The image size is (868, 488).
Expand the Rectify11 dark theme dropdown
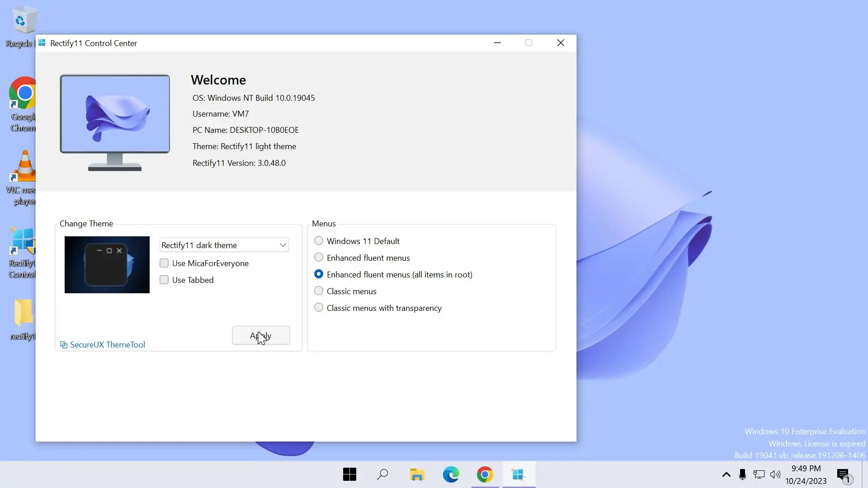click(x=224, y=245)
